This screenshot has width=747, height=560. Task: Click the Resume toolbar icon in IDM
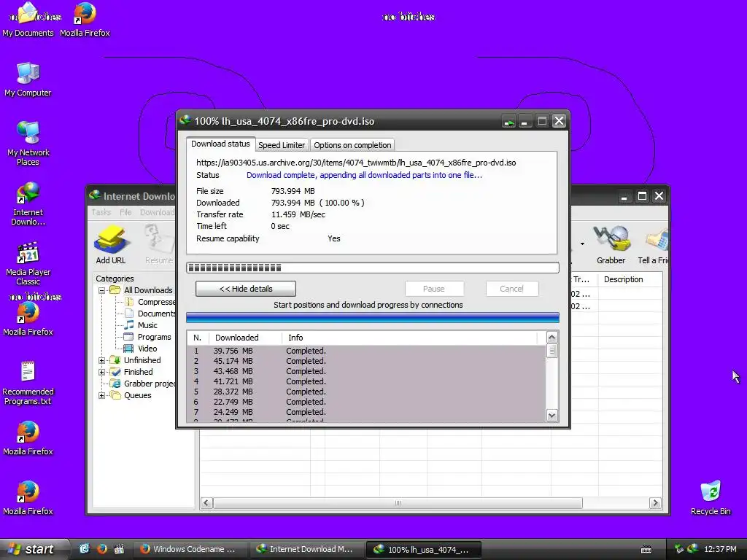tap(159, 245)
